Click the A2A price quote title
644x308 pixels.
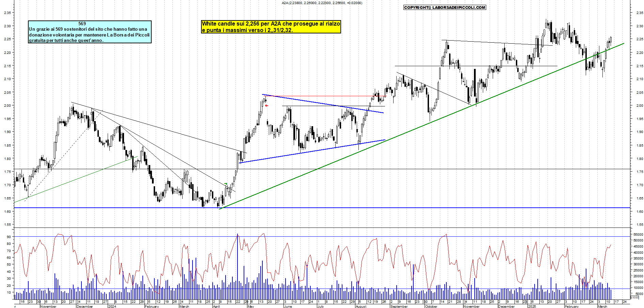click(322, 3)
